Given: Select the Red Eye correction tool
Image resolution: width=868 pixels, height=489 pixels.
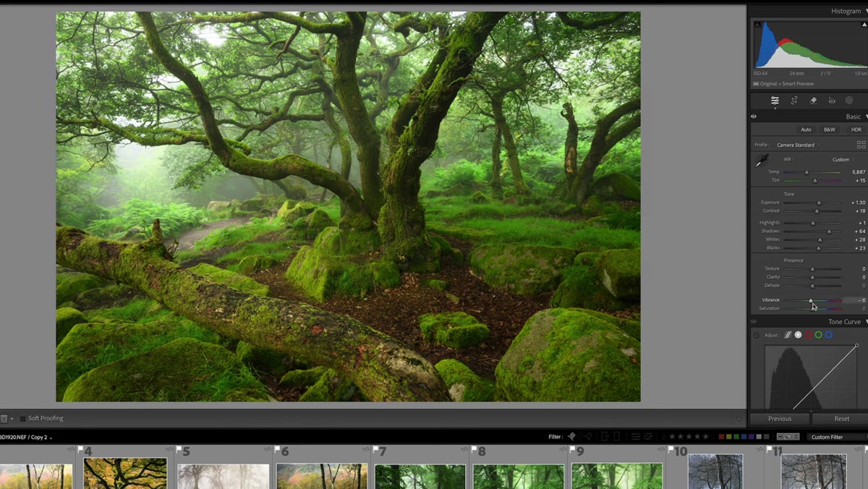Looking at the screenshot, I should pos(832,101).
